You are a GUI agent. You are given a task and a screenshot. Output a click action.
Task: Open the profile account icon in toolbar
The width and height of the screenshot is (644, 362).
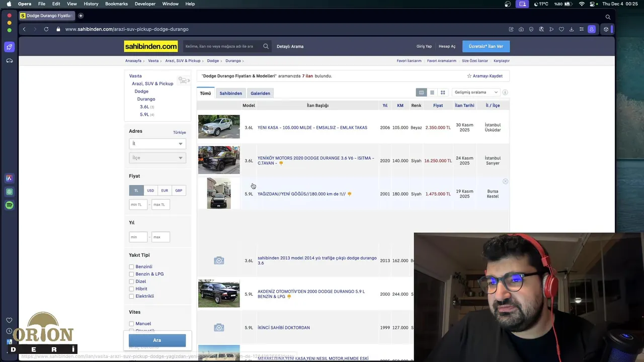coord(592,29)
